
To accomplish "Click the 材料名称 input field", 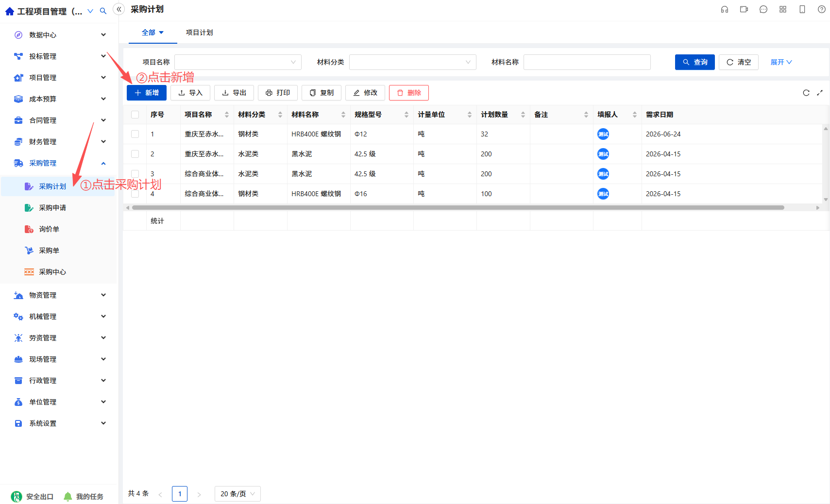I will click(587, 62).
